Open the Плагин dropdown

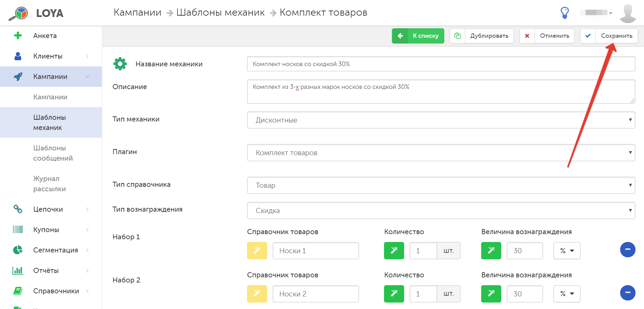441,152
